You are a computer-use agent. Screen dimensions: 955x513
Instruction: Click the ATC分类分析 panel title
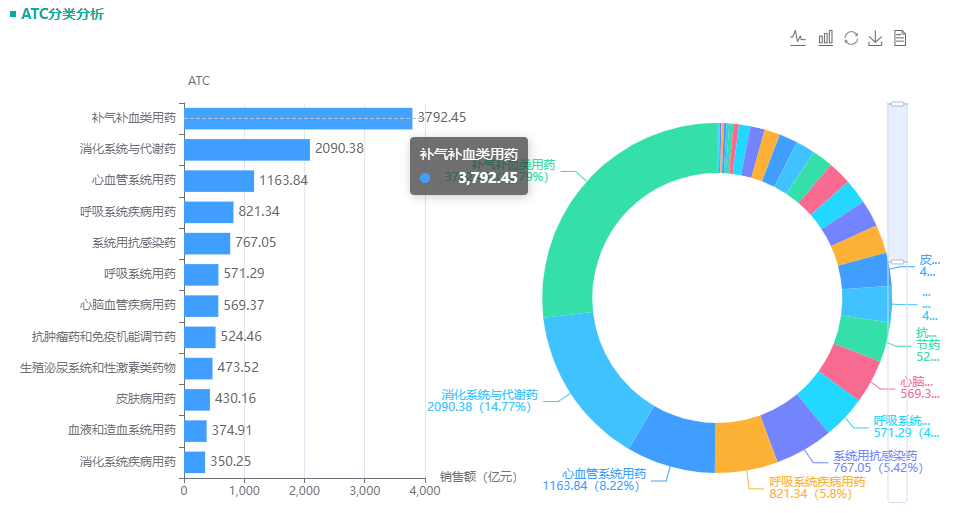[x=62, y=14]
